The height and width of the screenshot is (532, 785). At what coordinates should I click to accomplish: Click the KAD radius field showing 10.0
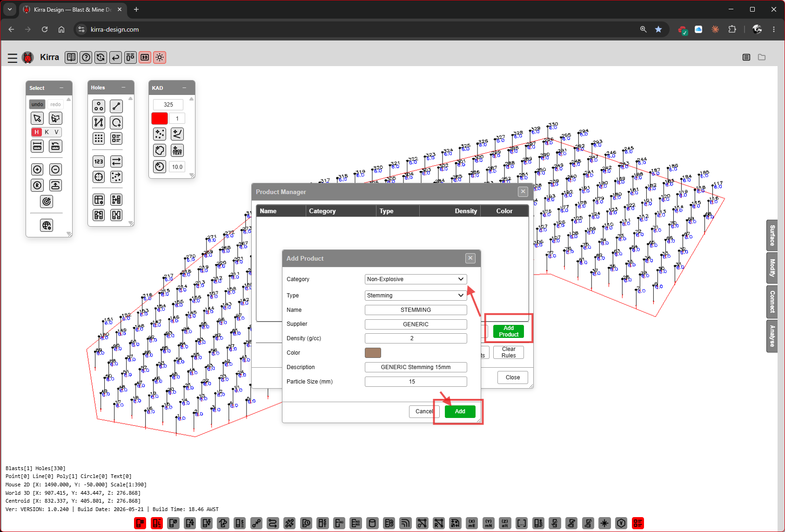(x=177, y=167)
